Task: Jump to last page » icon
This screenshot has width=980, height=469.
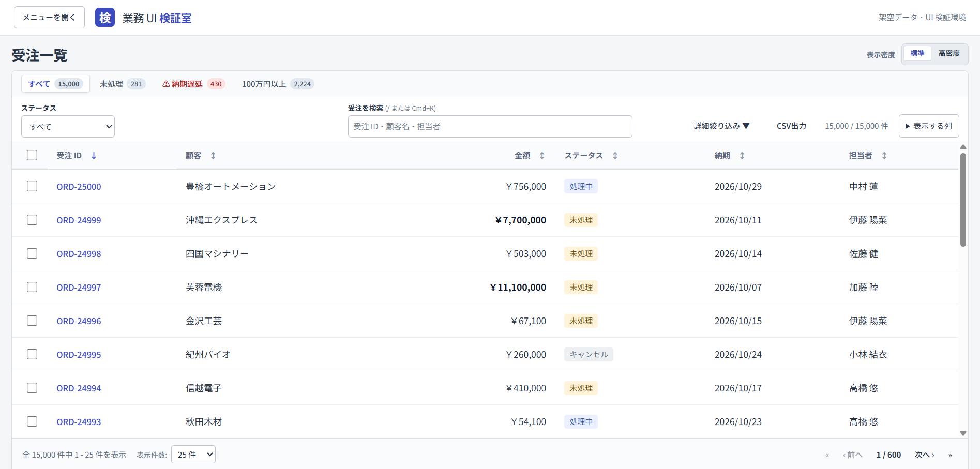Action: click(950, 455)
